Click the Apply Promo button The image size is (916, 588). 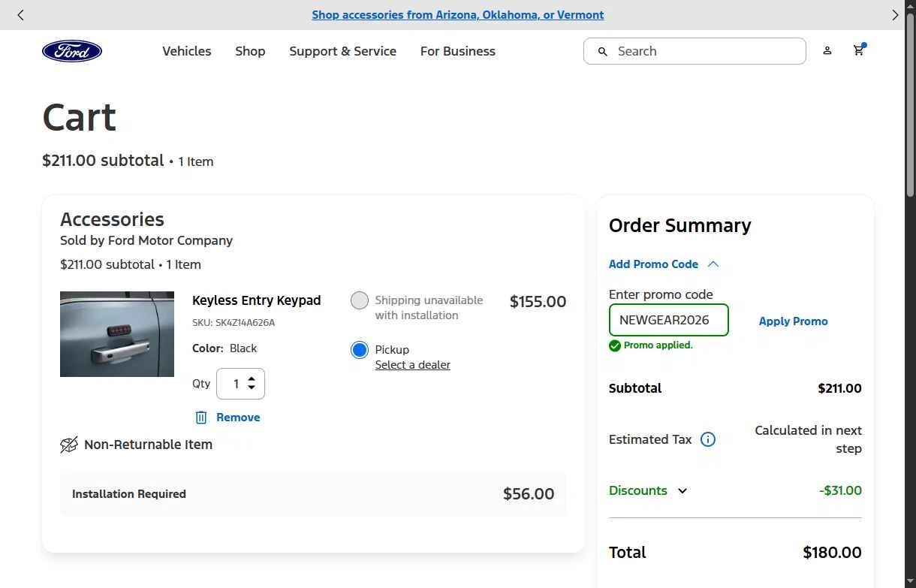(794, 321)
